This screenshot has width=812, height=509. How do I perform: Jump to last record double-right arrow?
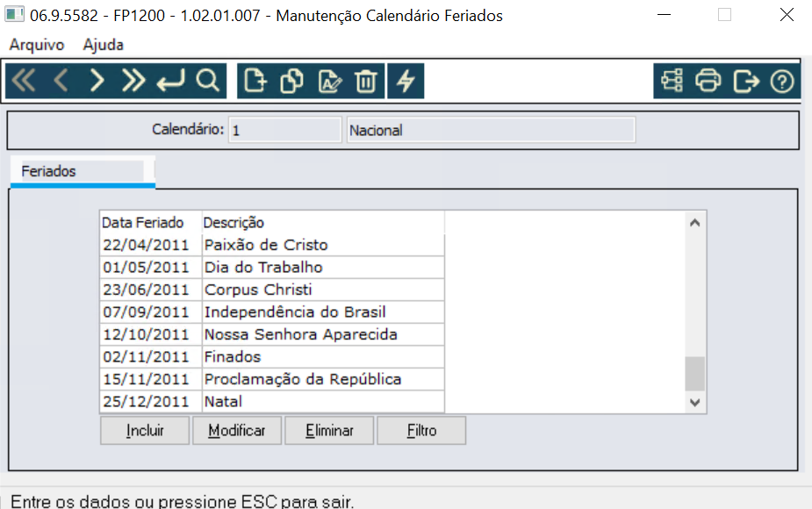(x=133, y=81)
